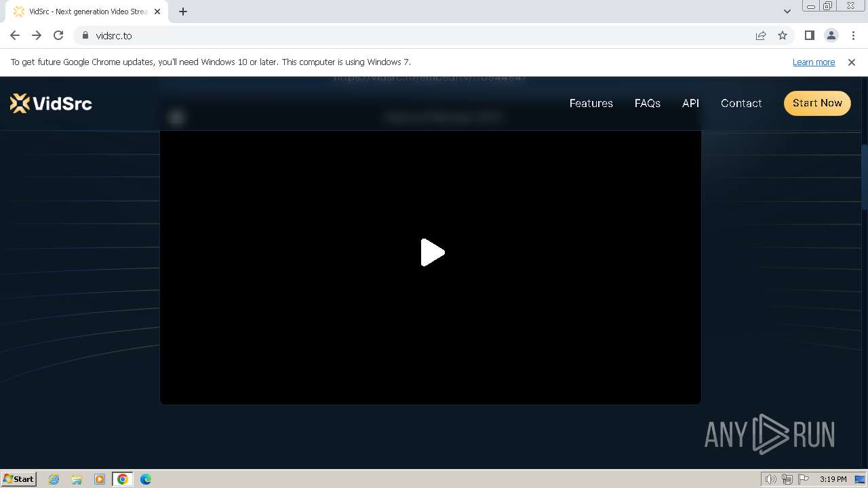
Task: Go back with the browser back arrow
Action: [x=15, y=35]
